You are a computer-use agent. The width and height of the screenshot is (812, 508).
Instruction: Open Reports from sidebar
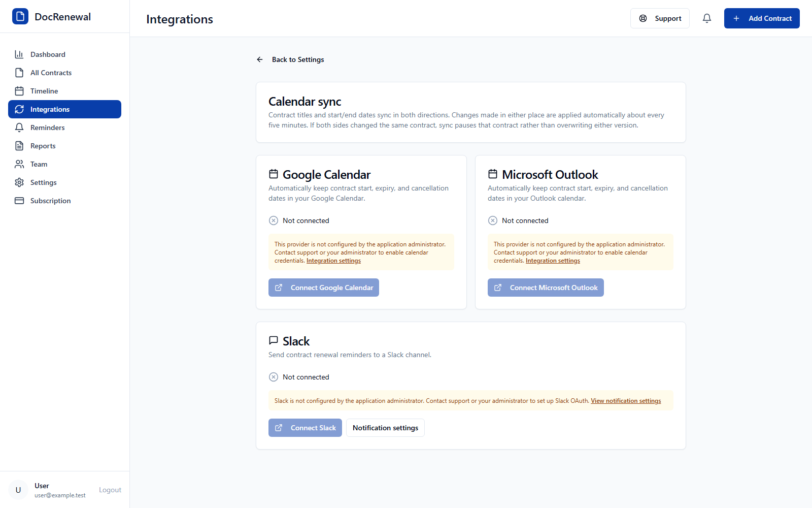pos(64,146)
